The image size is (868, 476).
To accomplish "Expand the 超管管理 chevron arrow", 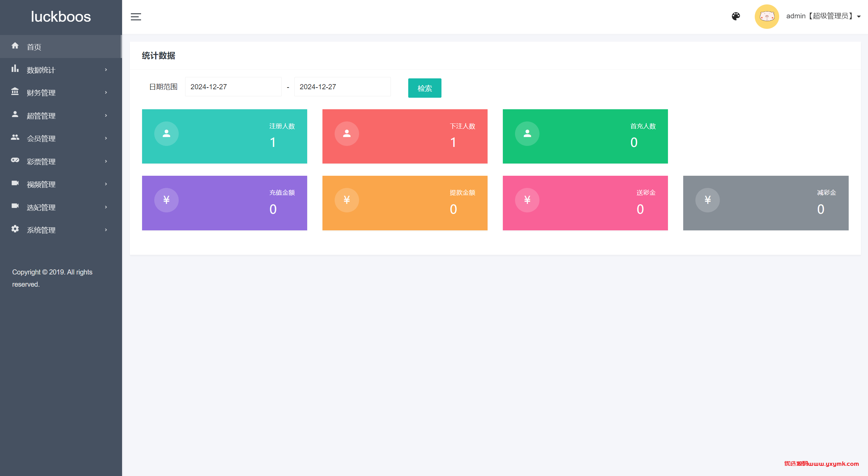I will tap(106, 116).
